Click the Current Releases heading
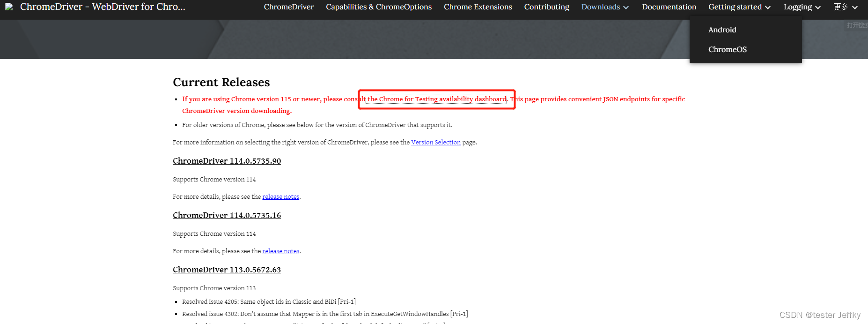868x324 pixels. click(x=221, y=82)
